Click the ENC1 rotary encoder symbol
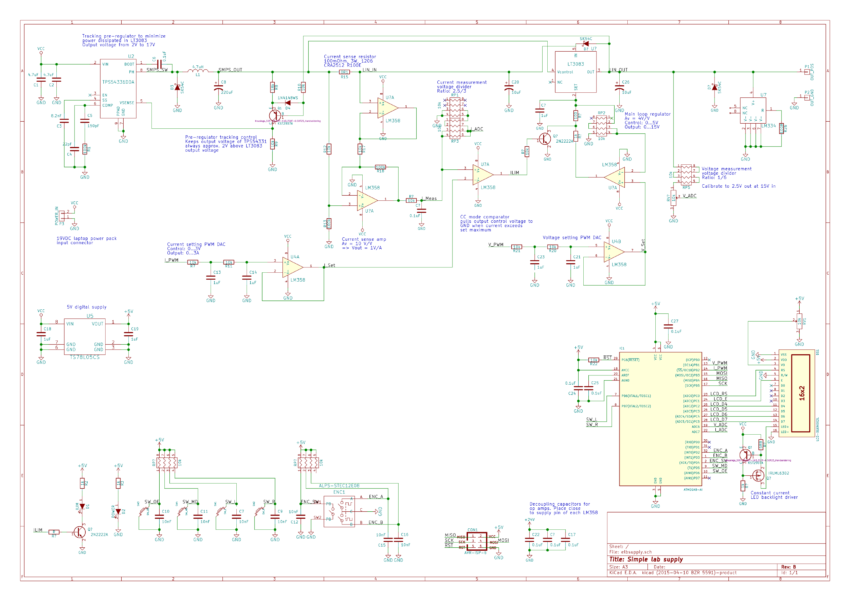This screenshot has width=850, height=601. (339, 512)
